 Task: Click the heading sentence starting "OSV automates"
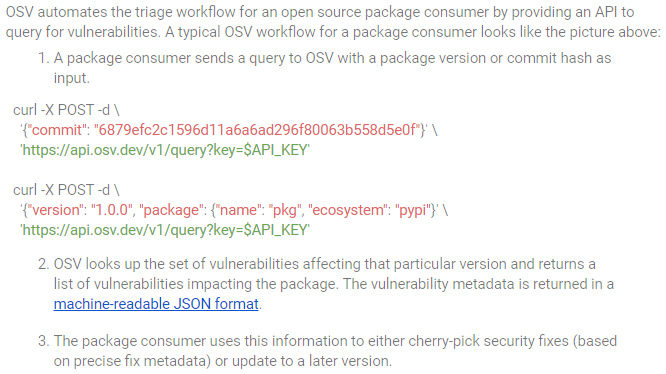click(333, 22)
